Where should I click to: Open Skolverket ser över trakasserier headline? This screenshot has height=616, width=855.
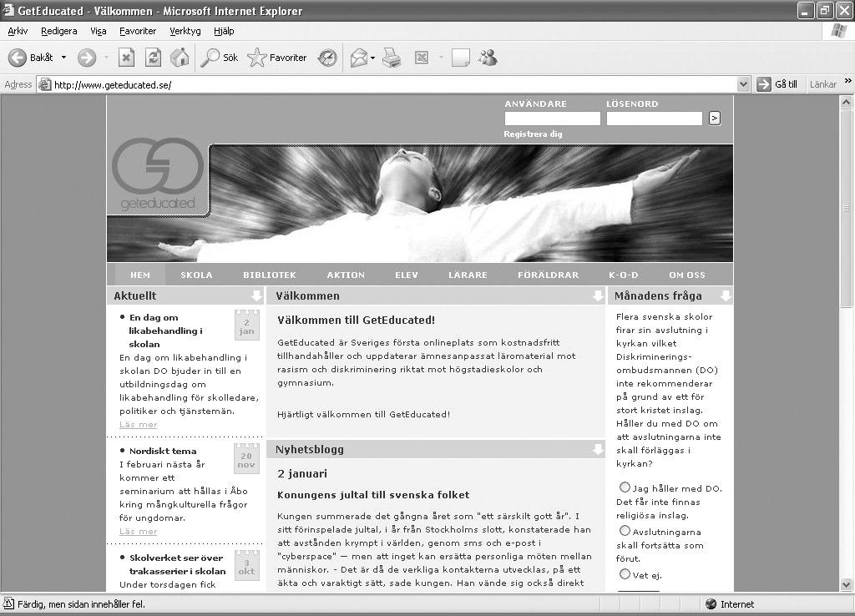coord(177,564)
